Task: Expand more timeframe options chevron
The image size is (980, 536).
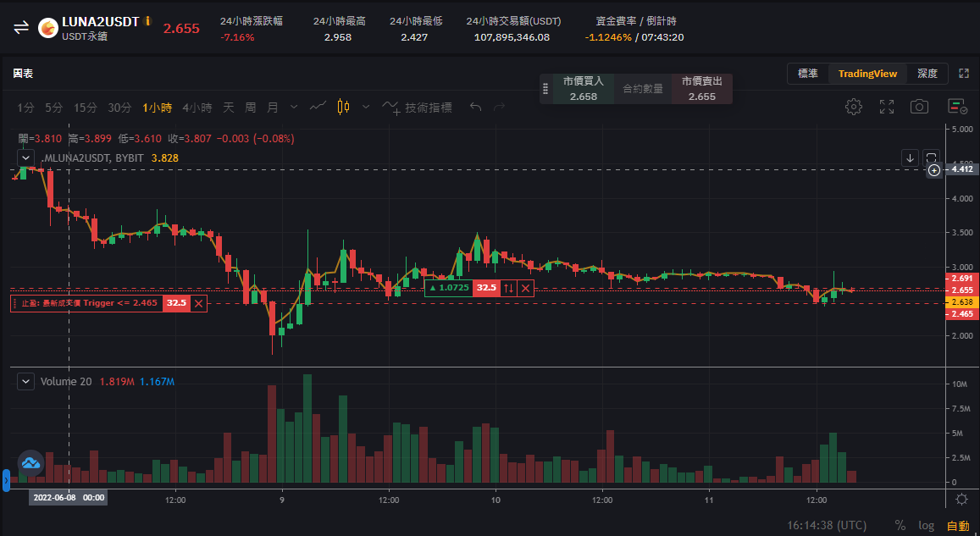Action: pyautogui.click(x=294, y=108)
